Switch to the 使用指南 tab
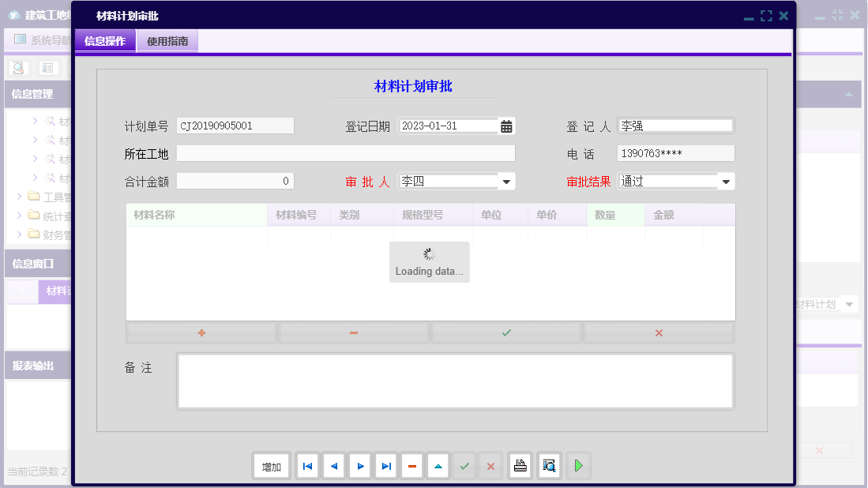 pos(167,41)
